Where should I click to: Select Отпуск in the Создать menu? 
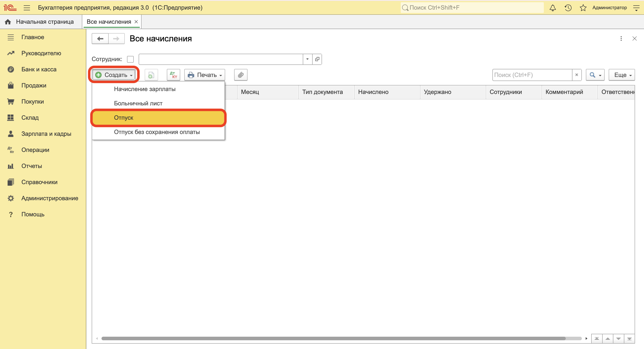coord(158,118)
